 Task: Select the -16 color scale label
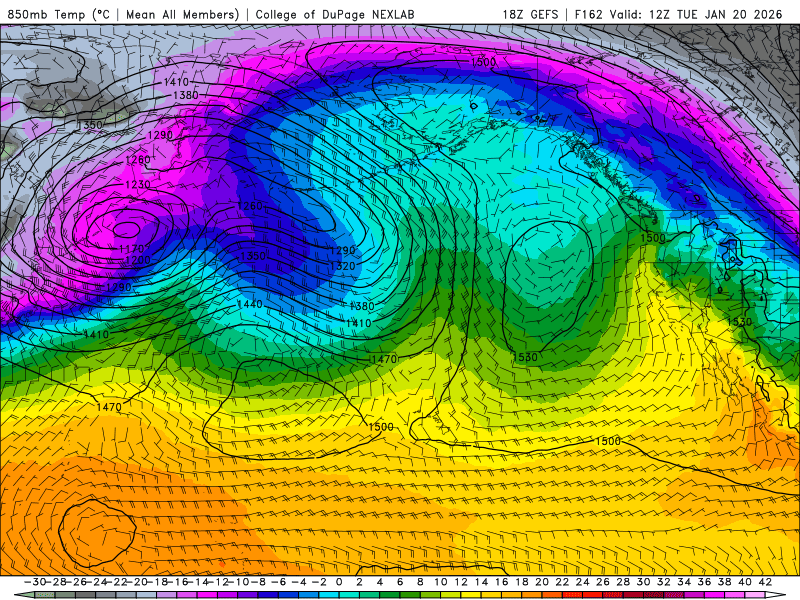(178, 582)
